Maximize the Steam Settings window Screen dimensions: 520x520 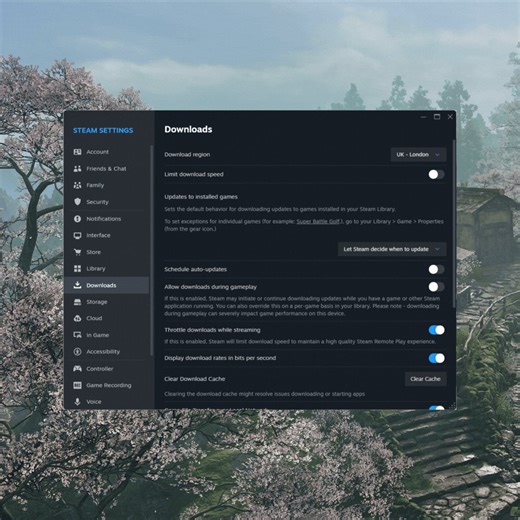(437, 117)
